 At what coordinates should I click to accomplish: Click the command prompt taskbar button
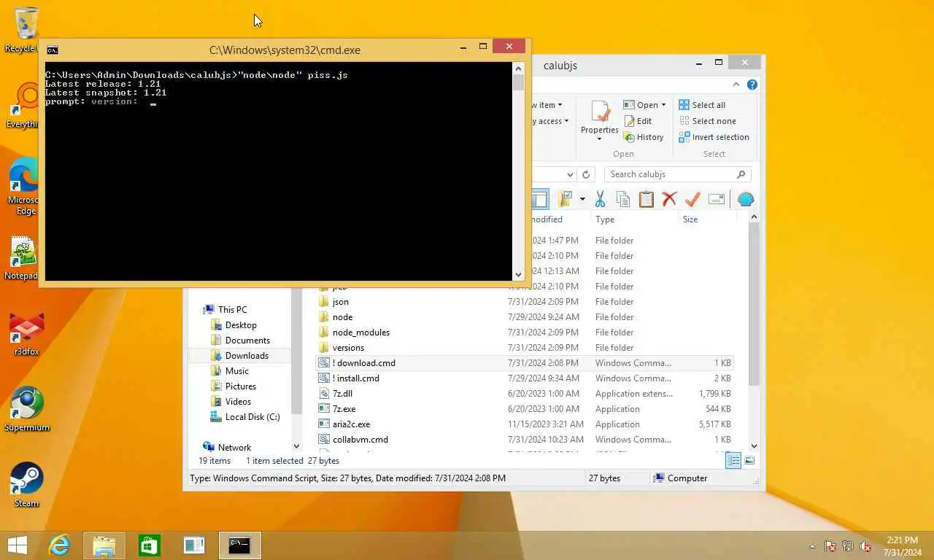point(239,545)
